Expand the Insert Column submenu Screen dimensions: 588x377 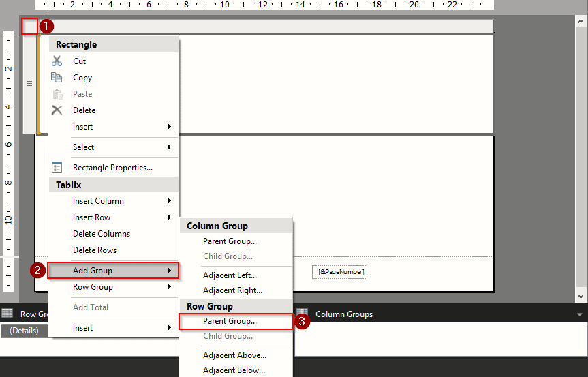(114, 200)
